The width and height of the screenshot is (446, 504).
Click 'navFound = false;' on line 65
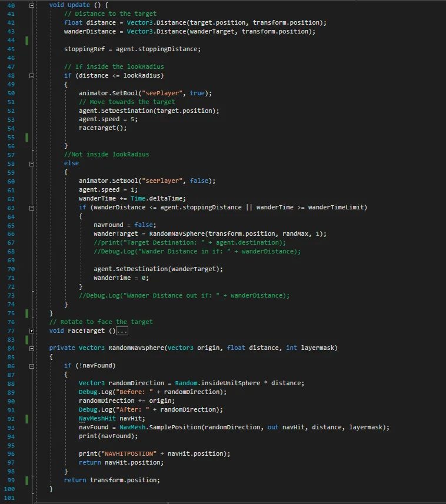[x=125, y=225]
